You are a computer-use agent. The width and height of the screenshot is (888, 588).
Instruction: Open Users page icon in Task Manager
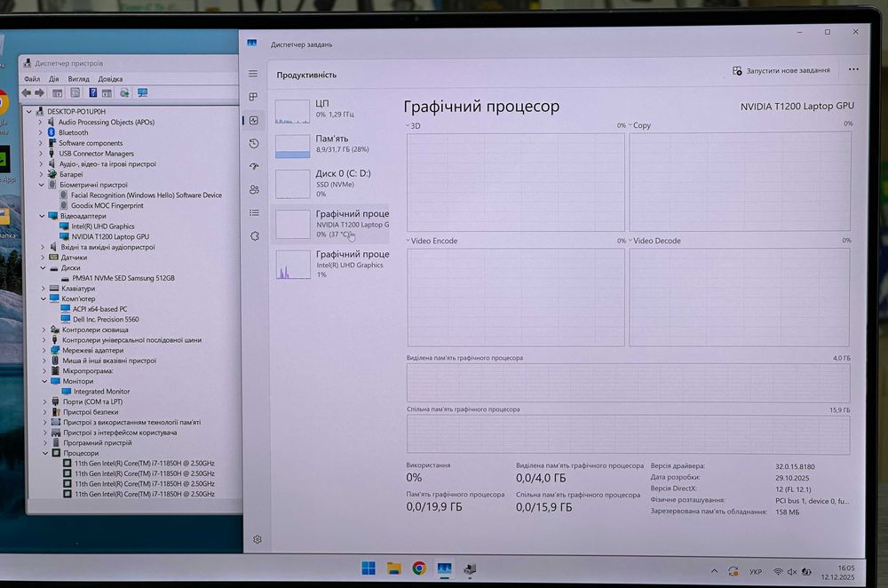click(254, 189)
